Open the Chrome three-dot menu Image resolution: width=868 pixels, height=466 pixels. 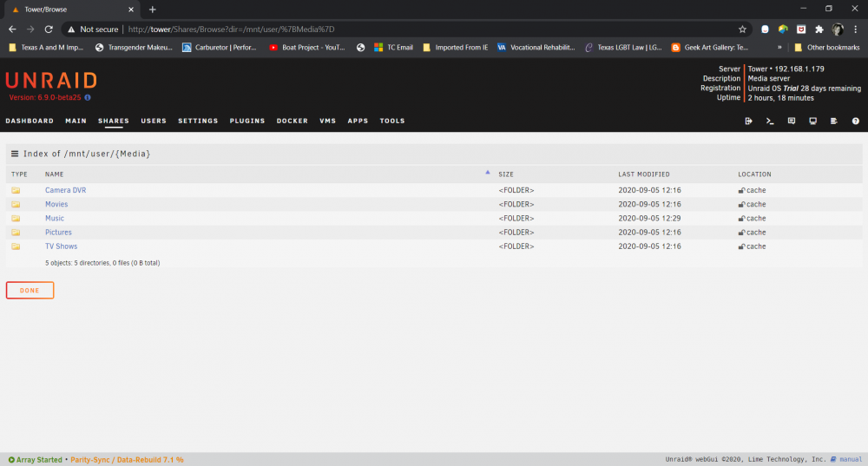(x=855, y=30)
